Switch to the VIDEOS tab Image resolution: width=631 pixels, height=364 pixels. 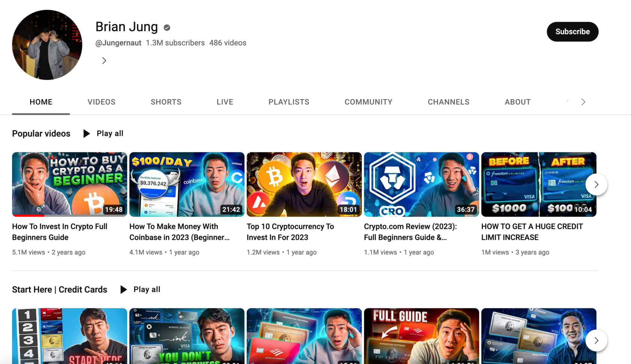(x=101, y=102)
